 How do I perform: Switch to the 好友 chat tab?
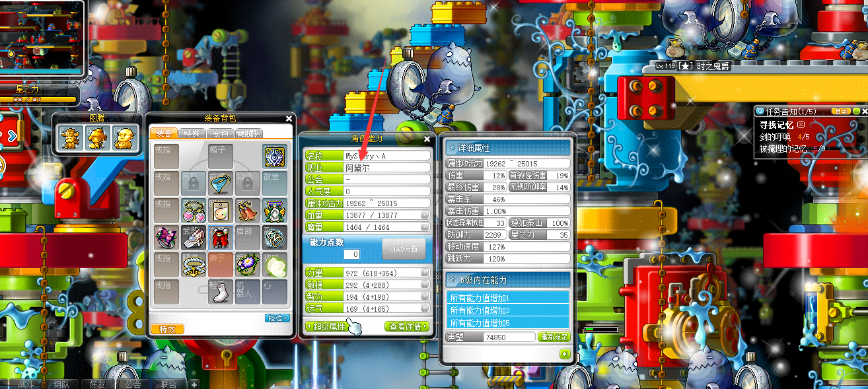pyautogui.click(x=97, y=384)
